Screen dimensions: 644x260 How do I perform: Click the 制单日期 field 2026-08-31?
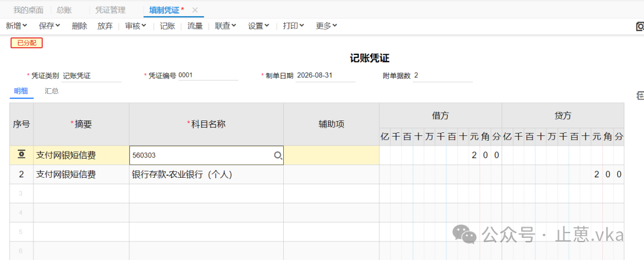tap(326, 75)
